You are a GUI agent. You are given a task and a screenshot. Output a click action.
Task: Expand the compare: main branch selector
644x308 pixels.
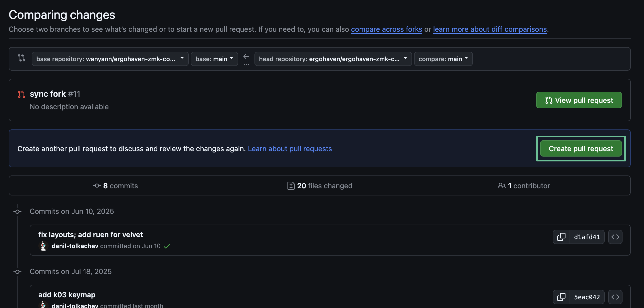443,59
